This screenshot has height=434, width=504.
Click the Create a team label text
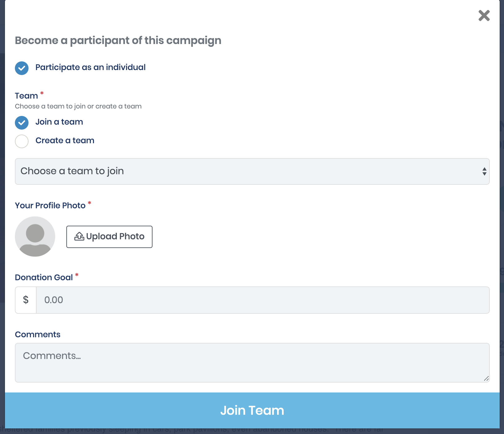point(65,140)
